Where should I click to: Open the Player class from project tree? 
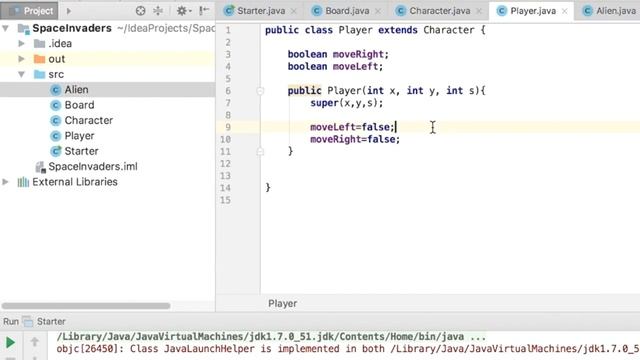click(79, 136)
